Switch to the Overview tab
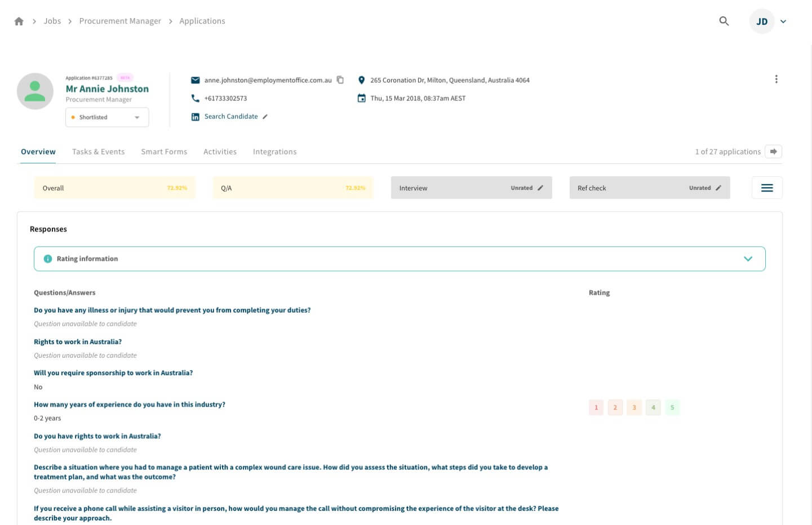The image size is (812, 525). tap(38, 152)
